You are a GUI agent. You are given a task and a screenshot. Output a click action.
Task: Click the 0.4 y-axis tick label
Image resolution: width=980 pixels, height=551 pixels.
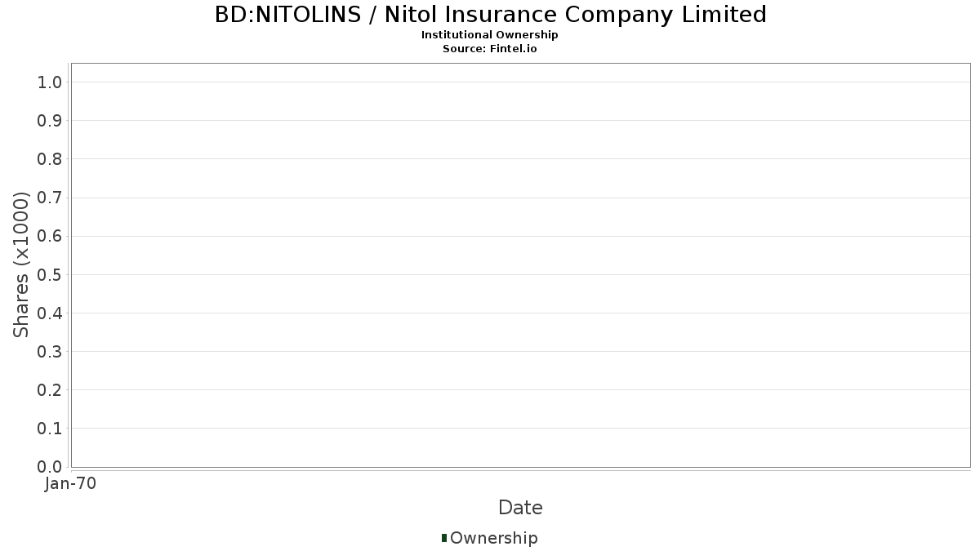click(50, 313)
